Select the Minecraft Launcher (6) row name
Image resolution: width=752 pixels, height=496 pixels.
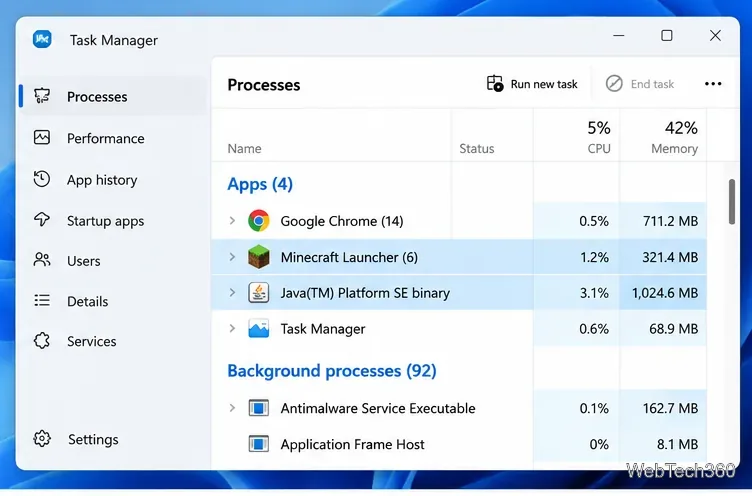349,257
